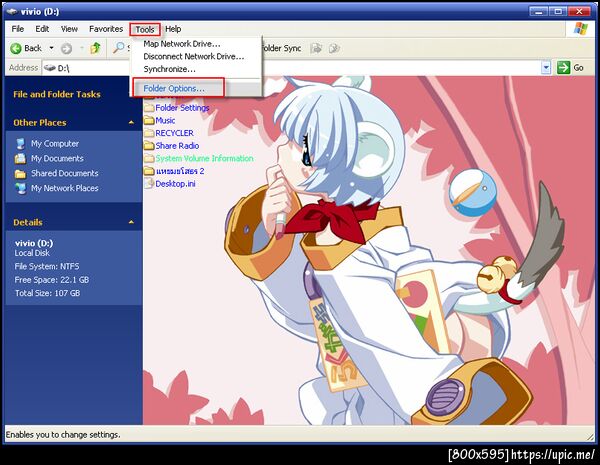This screenshot has width=600, height=465.
Task: Choose Map Network Drive from Tools menu
Action: tap(196, 44)
